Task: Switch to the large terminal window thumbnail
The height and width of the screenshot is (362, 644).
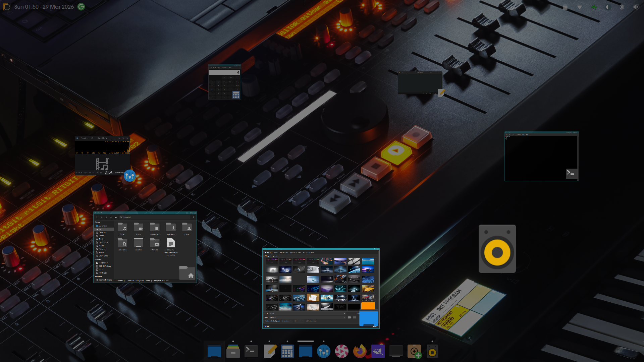Action: click(x=541, y=157)
